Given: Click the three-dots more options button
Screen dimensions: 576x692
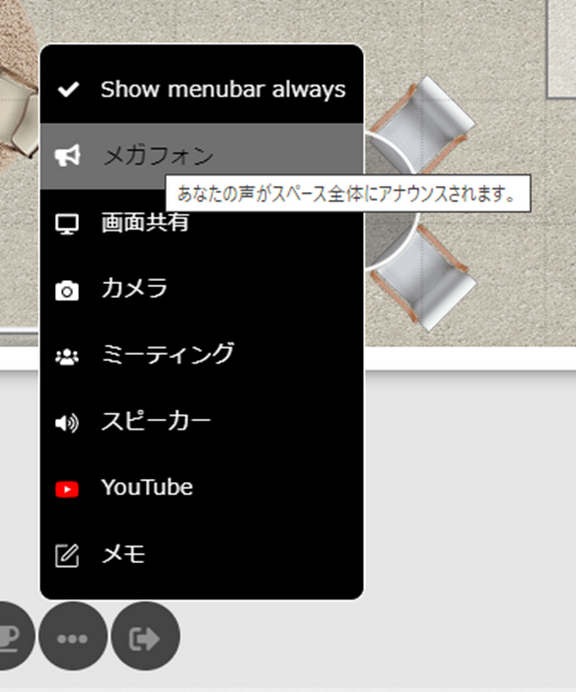Looking at the screenshot, I should click(73, 637).
